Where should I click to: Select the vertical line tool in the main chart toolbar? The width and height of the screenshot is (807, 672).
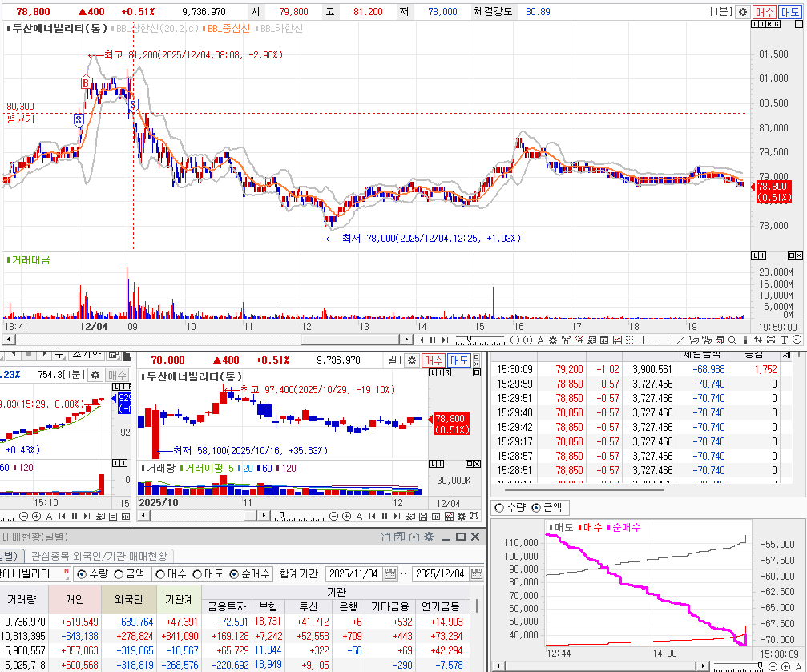click(668, 340)
